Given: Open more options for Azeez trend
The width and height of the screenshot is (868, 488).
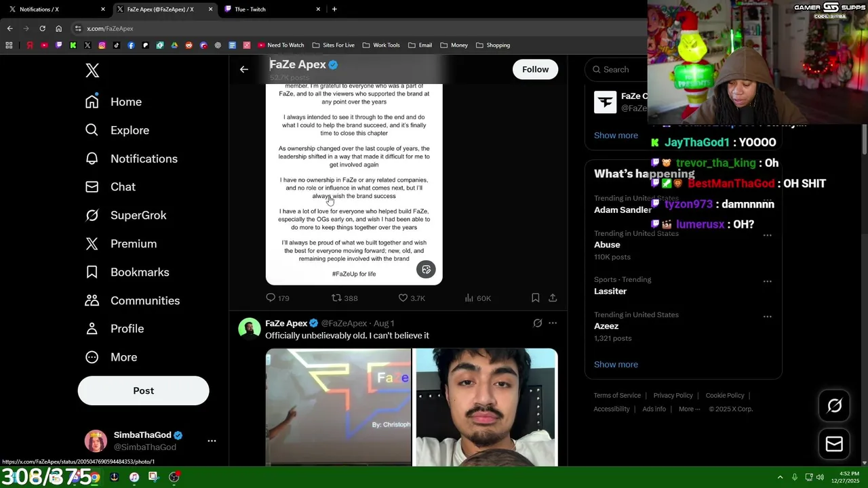Looking at the screenshot, I should click(x=767, y=317).
